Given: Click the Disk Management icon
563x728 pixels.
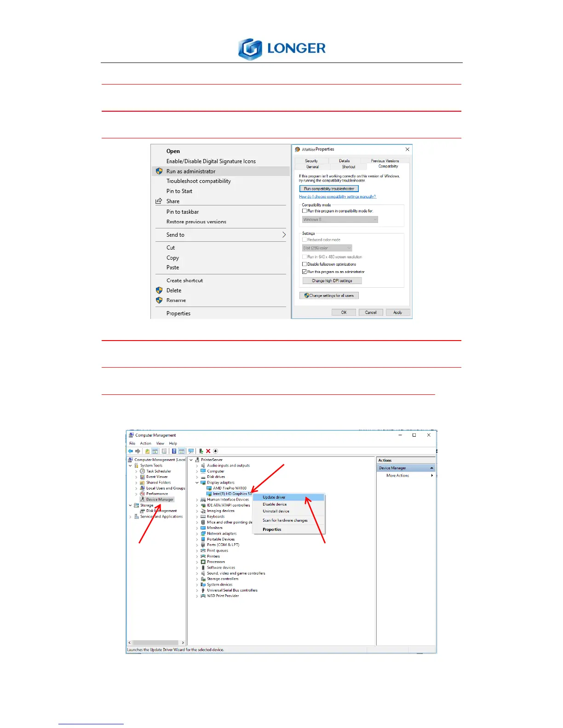Looking at the screenshot, I should (143, 511).
